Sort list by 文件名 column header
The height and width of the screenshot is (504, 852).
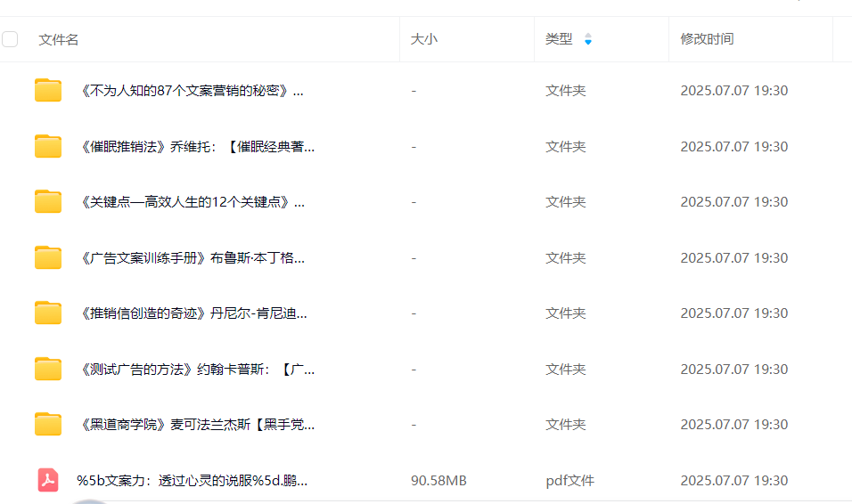[59, 39]
